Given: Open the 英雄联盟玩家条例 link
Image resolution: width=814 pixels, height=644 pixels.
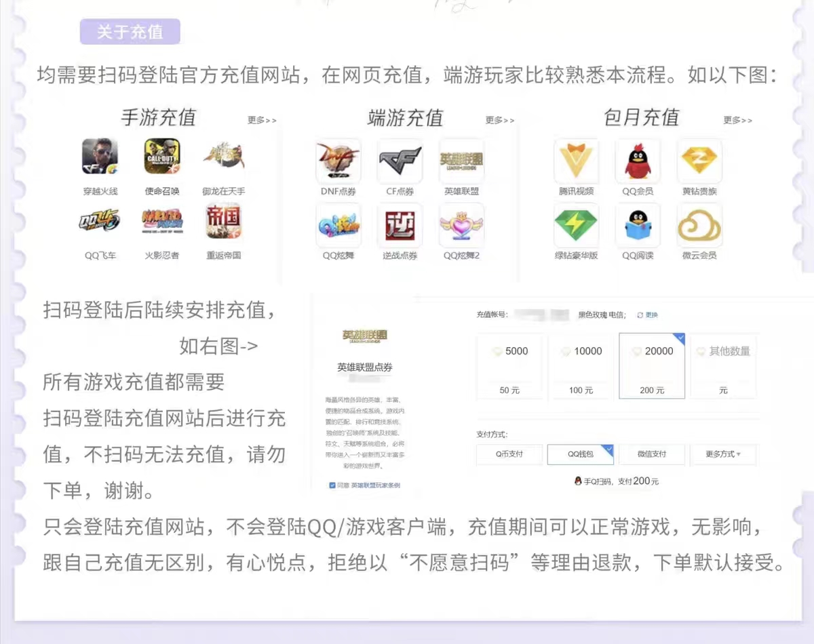Looking at the screenshot, I should tap(375, 485).
